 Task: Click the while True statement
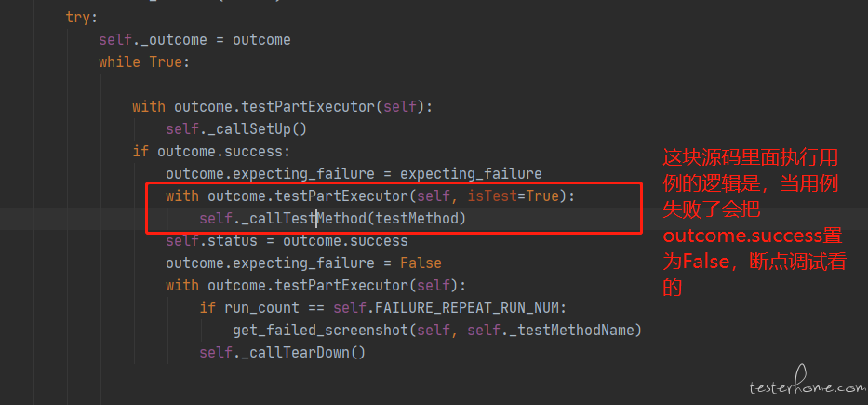point(144,62)
